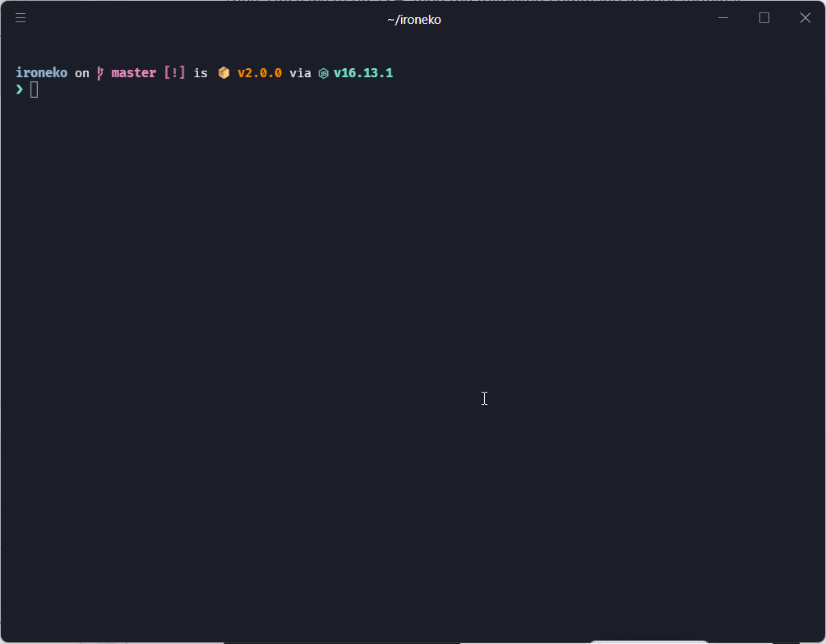
Task: Click the word 'via' in the prompt
Action: tap(300, 73)
